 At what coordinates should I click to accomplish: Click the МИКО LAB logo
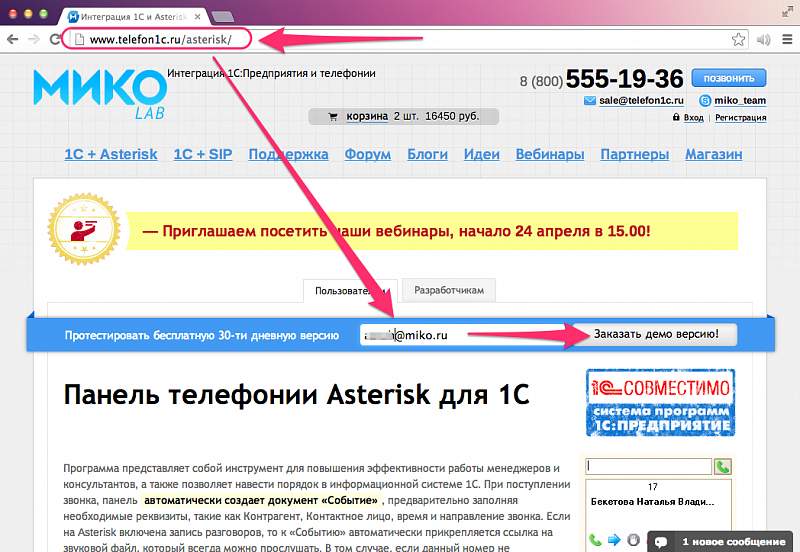(x=100, y=94)
